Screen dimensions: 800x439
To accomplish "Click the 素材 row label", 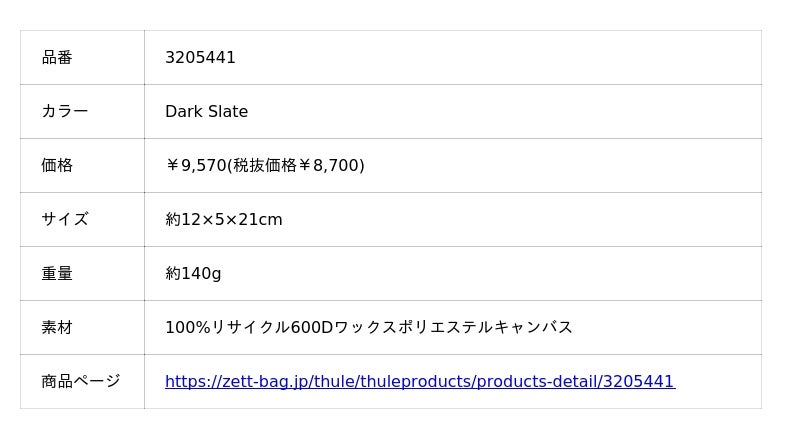I will tap(57, 328).
